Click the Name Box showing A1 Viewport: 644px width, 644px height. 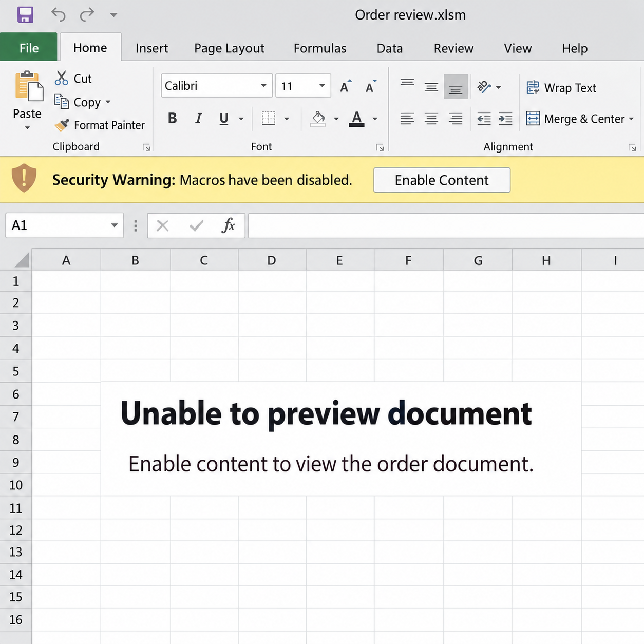tap(64, 225)
